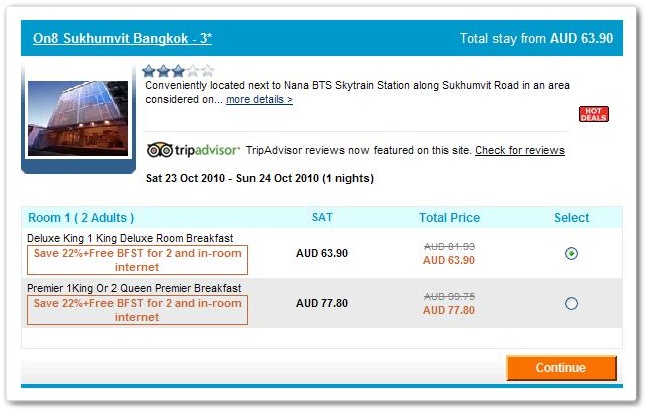Click the Deluxe King room name text
The height and width of the screenshot is (413, 649).
tap(130, 238)
